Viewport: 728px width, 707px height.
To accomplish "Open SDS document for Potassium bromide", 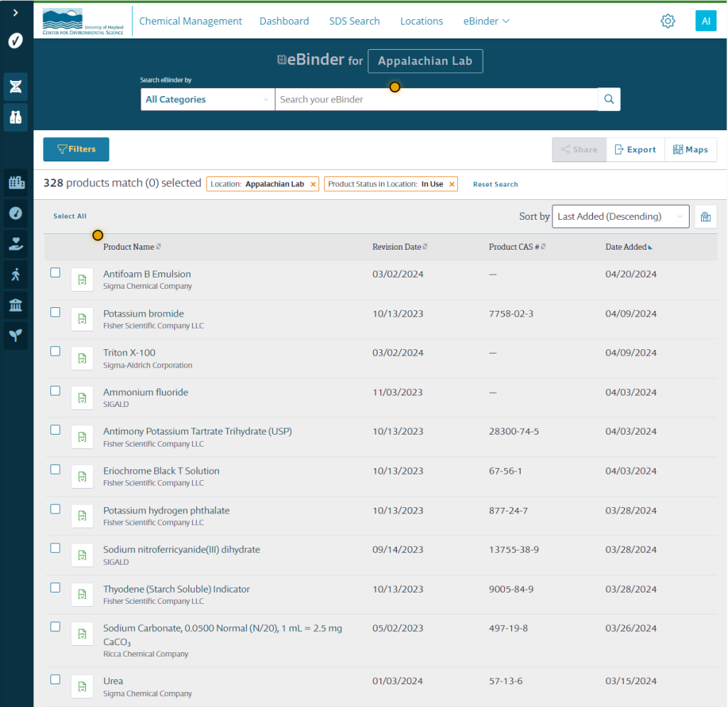I will (x=82, y=319).
